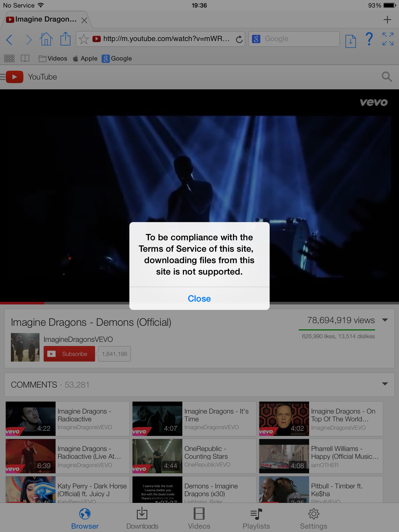This screenshot has width=399, height=532.
Task: Switch to the Videos tab
Action: (199, 518)
